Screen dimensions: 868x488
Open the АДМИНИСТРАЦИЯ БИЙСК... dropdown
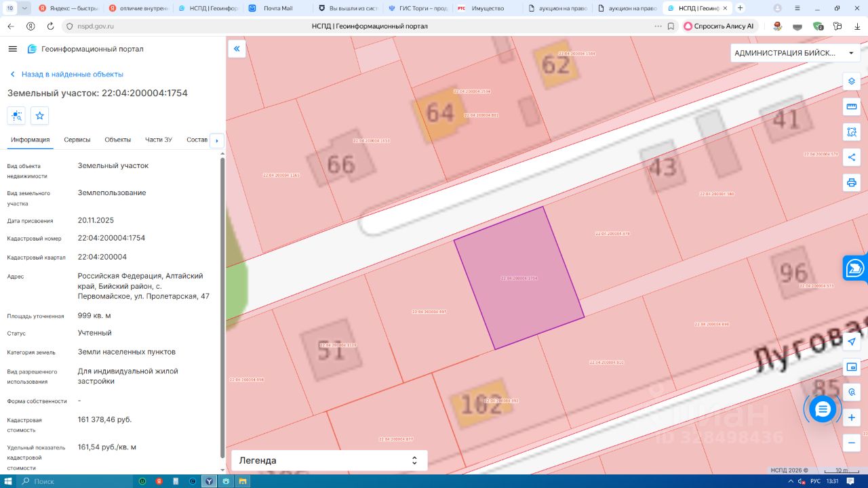click(795, 53)
